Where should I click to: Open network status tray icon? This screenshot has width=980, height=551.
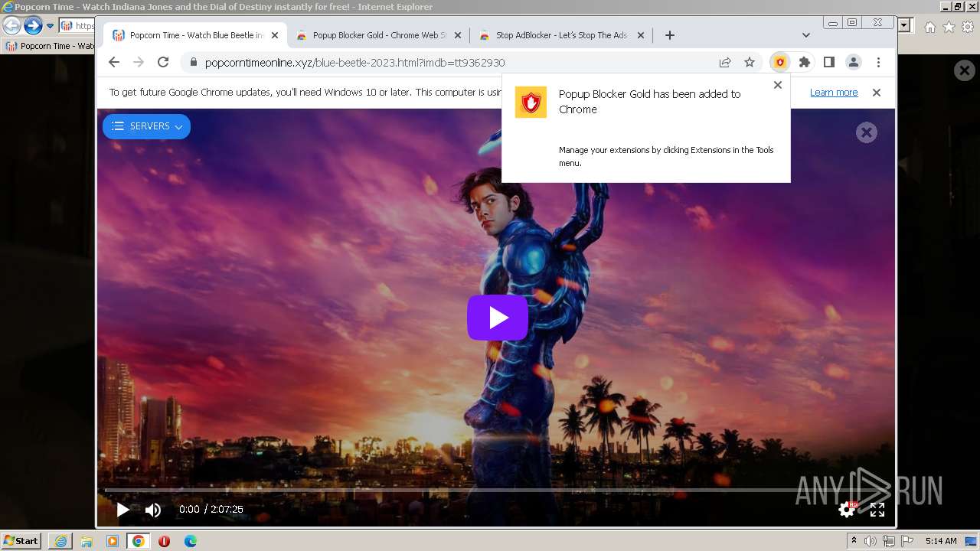click(x=888, y=541)
